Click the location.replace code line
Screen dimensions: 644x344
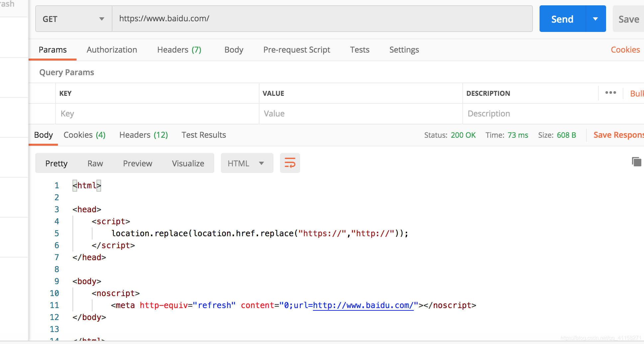click(x=260, y=233)
